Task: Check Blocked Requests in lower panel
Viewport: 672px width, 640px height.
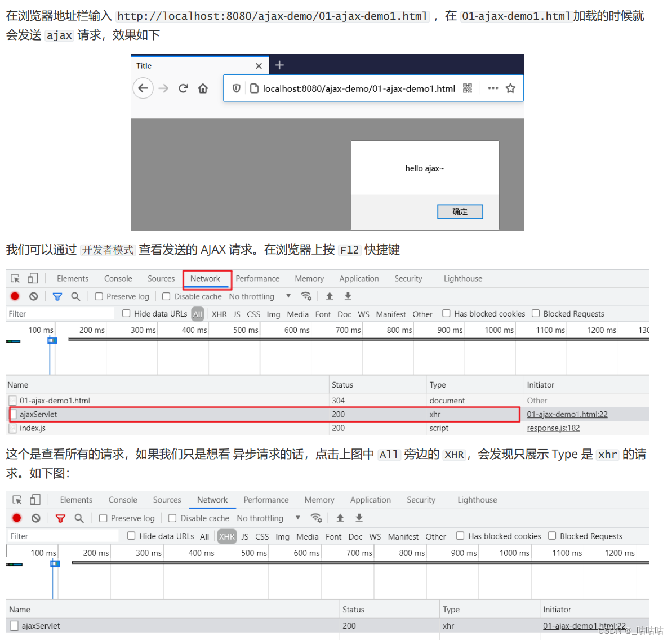Action: click(552, 536)
